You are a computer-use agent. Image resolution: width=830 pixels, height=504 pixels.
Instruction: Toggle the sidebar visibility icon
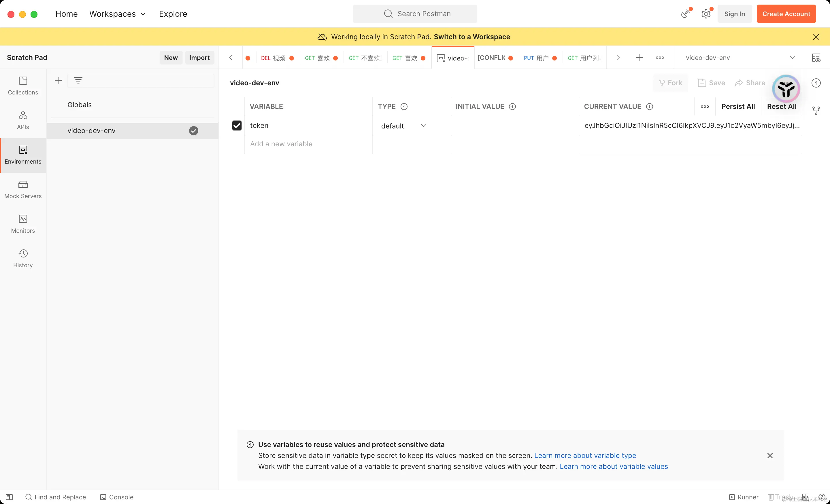tap(9, 497)
